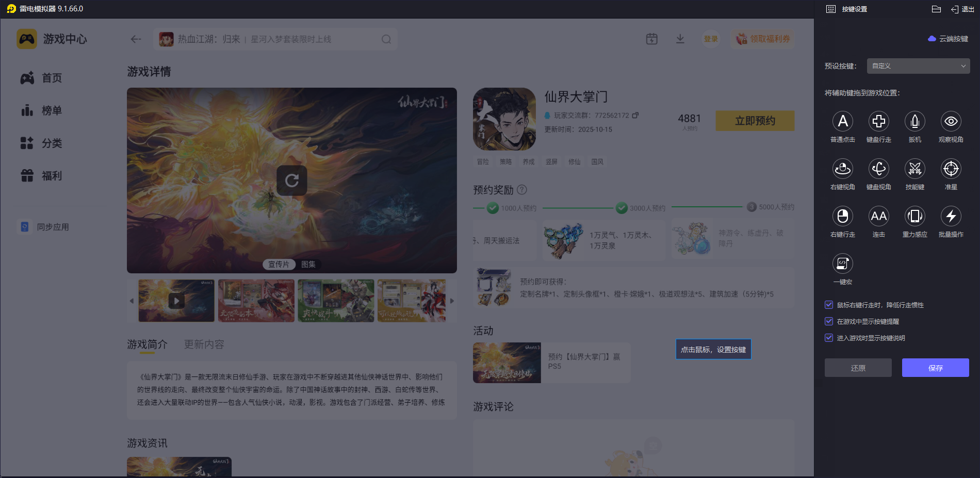980x478 pixels.
Task: Switch to the 更新内容 tab
Action: (x=204, y=344)
